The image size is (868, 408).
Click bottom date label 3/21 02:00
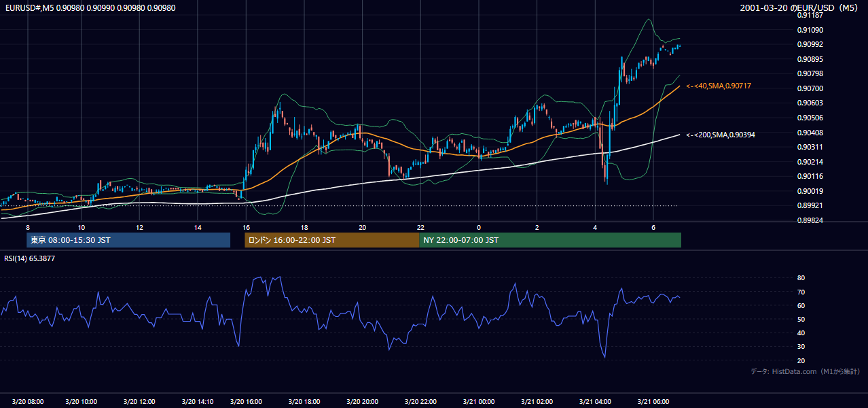tap(537, 401)
